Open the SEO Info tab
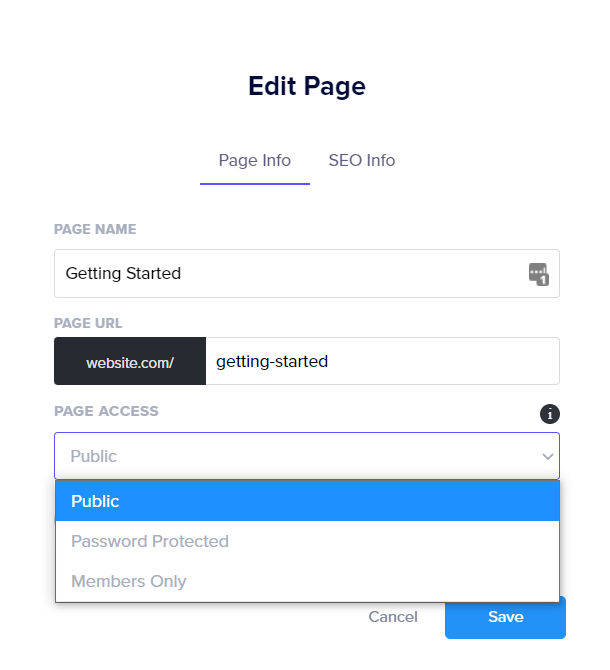This screenshot has width=610, height=670. click(x=361, y=161)
